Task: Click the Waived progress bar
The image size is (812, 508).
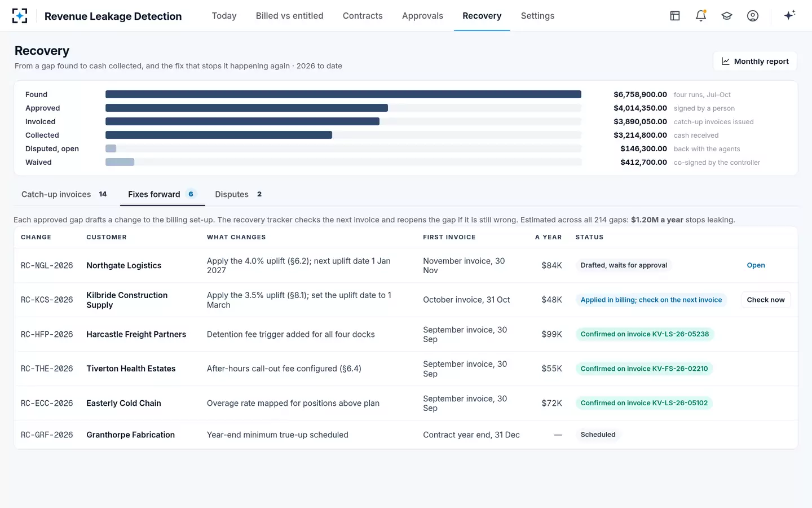Action: point(120,162)
